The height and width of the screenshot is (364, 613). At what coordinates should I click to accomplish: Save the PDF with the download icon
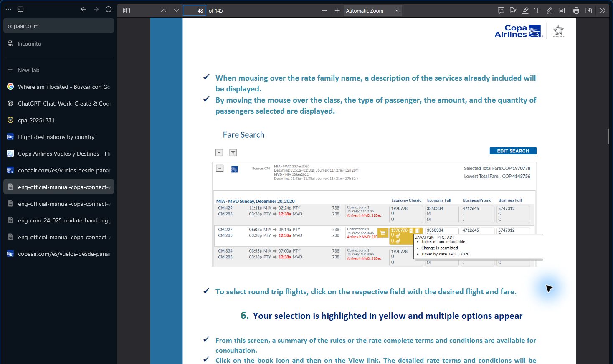click(x=588, y=10)
